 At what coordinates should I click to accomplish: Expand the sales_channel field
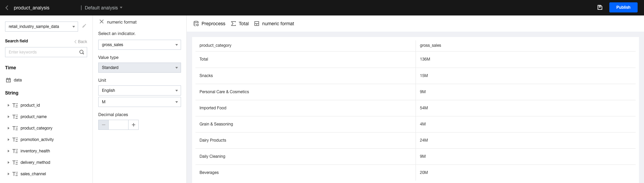[8, 174]
